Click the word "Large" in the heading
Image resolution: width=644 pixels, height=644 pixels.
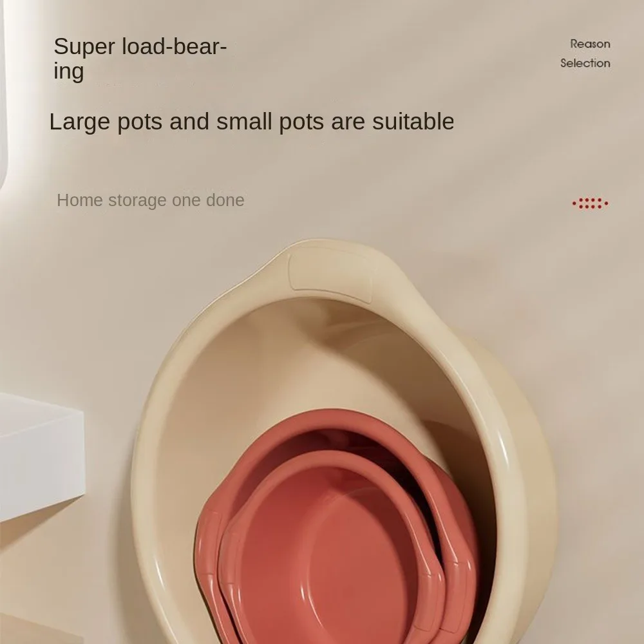(x=80, y=122)
